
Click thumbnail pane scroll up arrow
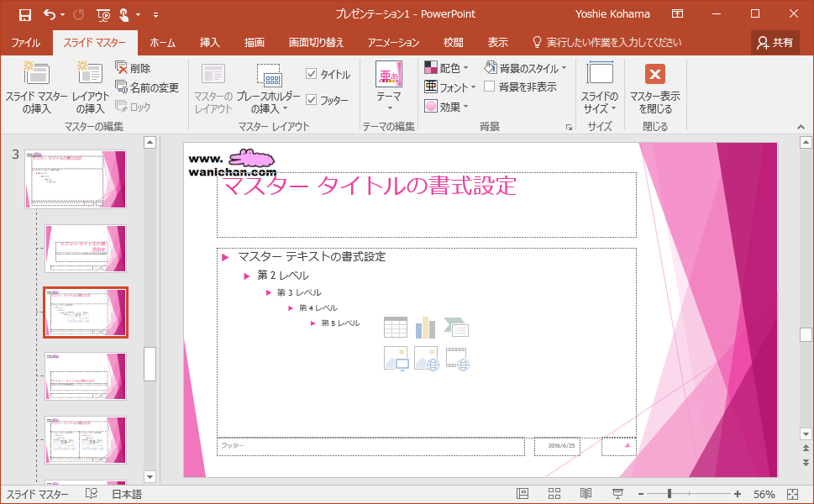(x=150, y=143)
